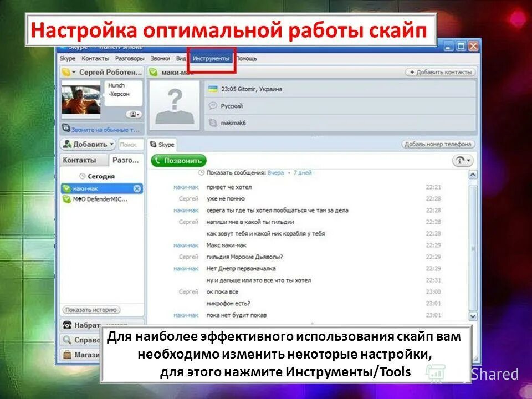The width and height of the screenshot is (532, 399).
Task: Click the add-contact icon on Добавить button
Action: (67, 144)
